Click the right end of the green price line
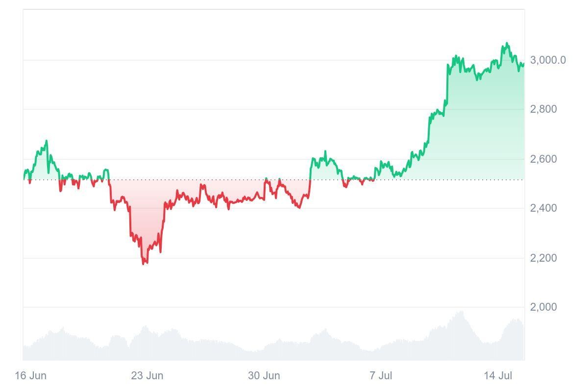The image size is (588, 392). click(x=523, y=63)
